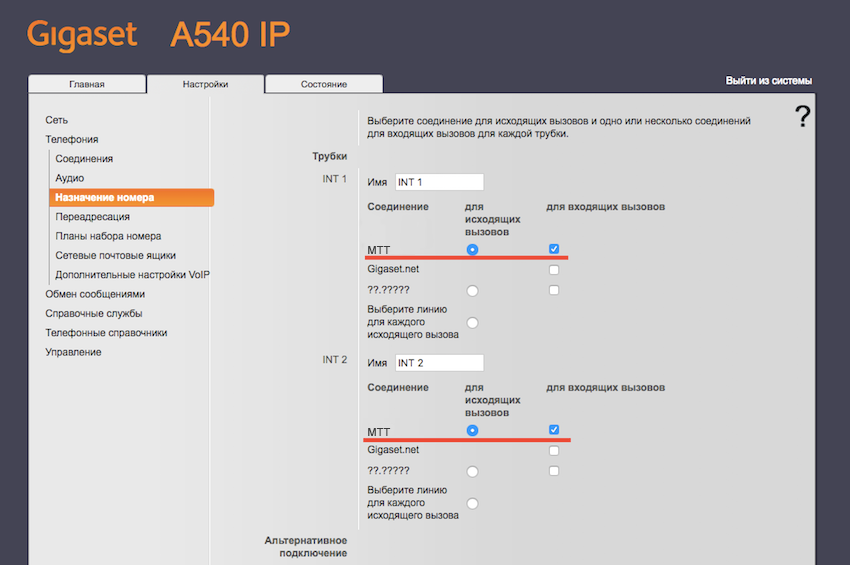Select Соединения in the Телефония submenu
The height and width of the screenshot is (565, 850).
pyautogui.click(x=84, y=159)
